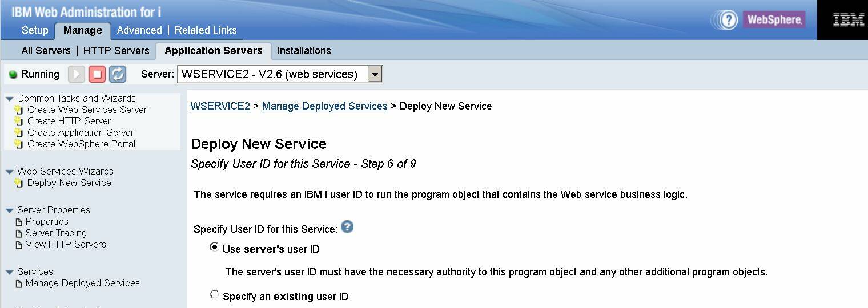Click the WSERVICE2 breadcrumb link
The image size is (868, 308).
(220, 106)
